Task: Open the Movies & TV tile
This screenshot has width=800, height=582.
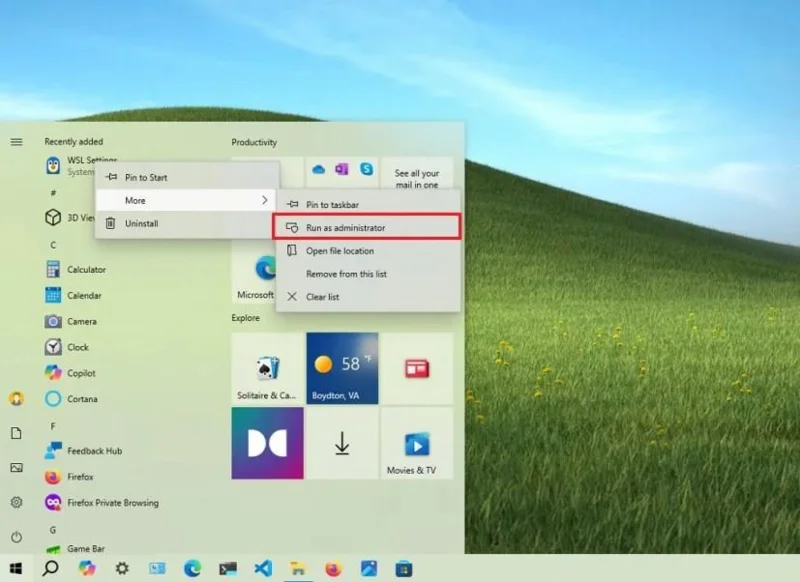Action: point(417,443)
